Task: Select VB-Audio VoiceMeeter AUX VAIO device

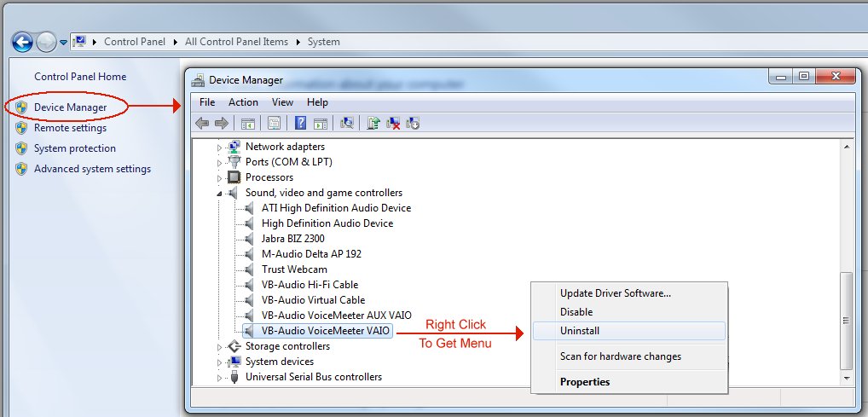Action: tap(337, 316)
